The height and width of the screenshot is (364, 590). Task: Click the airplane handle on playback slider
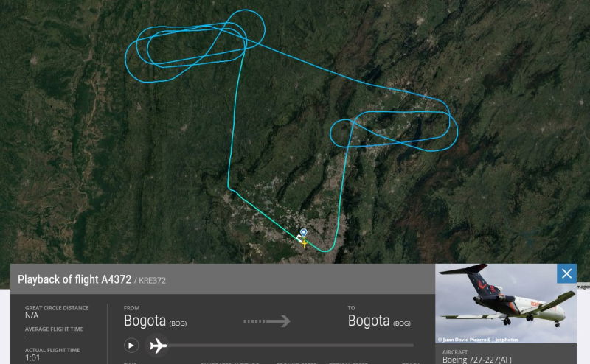point(158,345)
